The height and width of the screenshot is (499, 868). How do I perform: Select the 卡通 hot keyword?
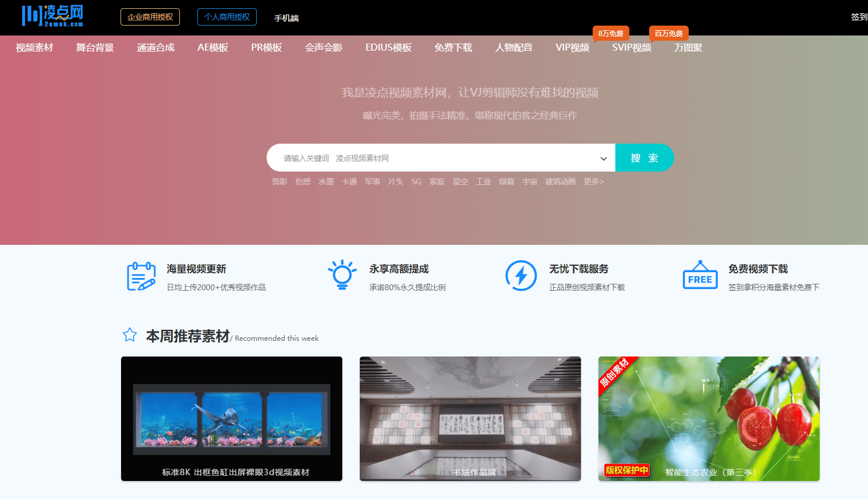349,181
